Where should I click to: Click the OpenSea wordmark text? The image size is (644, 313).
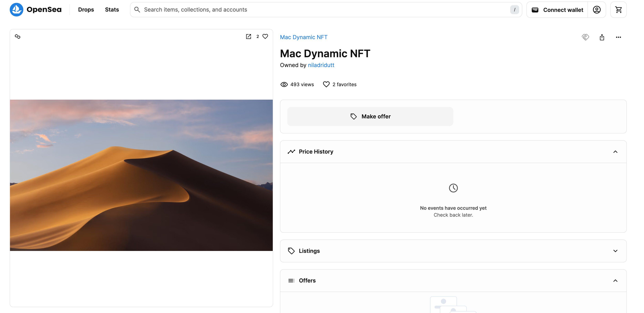44,9
